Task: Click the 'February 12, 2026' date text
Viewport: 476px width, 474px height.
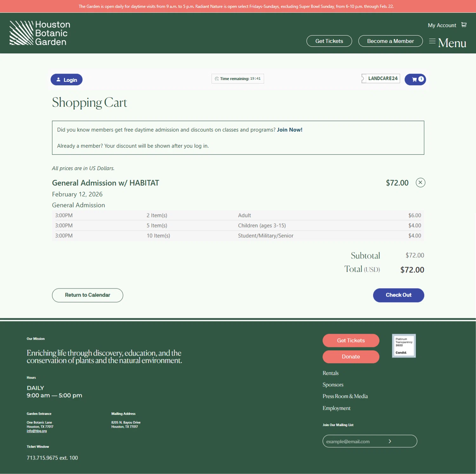Action: pyautogui.click(x=77, y=194)
